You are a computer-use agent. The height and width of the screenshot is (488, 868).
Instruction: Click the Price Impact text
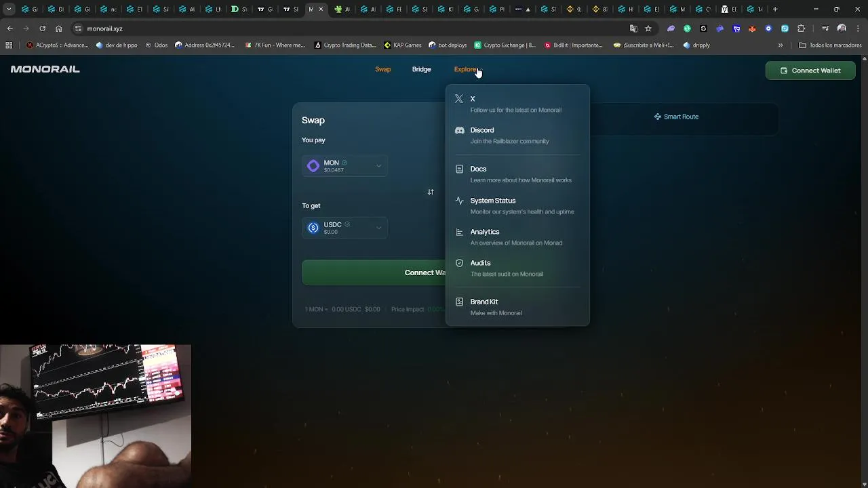click(408, 309)
